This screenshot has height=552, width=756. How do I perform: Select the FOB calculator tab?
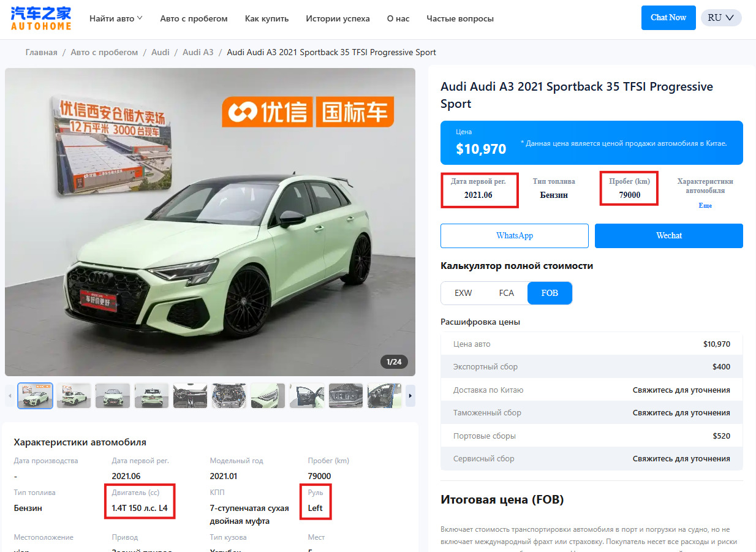[550, 293]
